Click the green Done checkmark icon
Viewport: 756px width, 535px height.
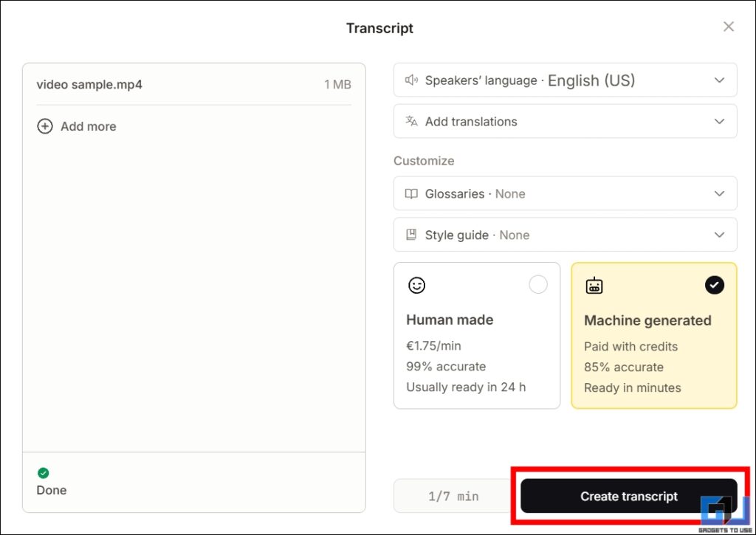click(x=43, y=473)
